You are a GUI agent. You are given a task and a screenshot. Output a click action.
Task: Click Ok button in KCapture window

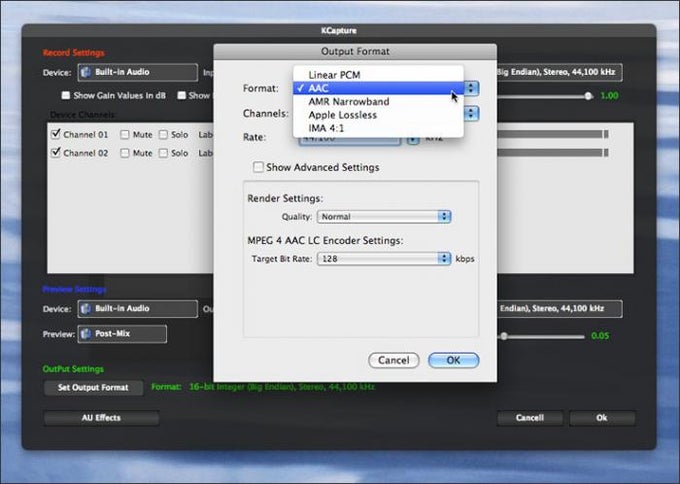point(602,418)
